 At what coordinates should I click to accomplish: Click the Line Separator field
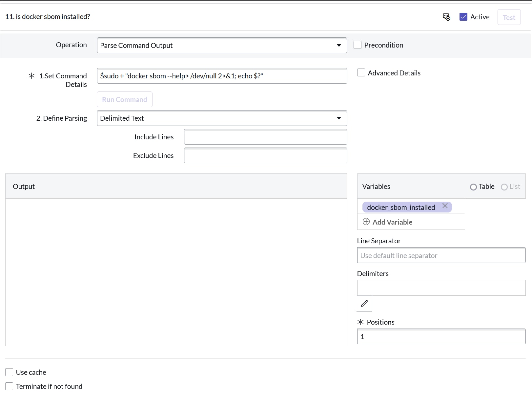[x=441, y=255]
